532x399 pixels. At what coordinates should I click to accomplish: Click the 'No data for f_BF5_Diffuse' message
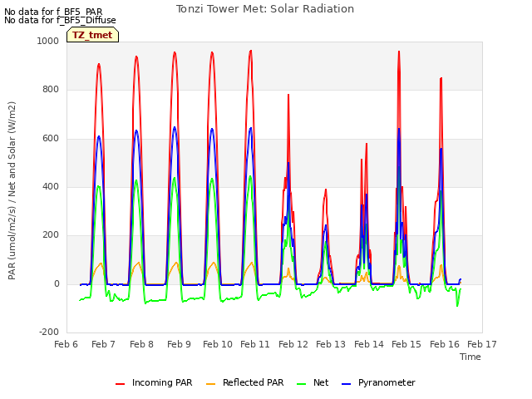coord(60,20)
